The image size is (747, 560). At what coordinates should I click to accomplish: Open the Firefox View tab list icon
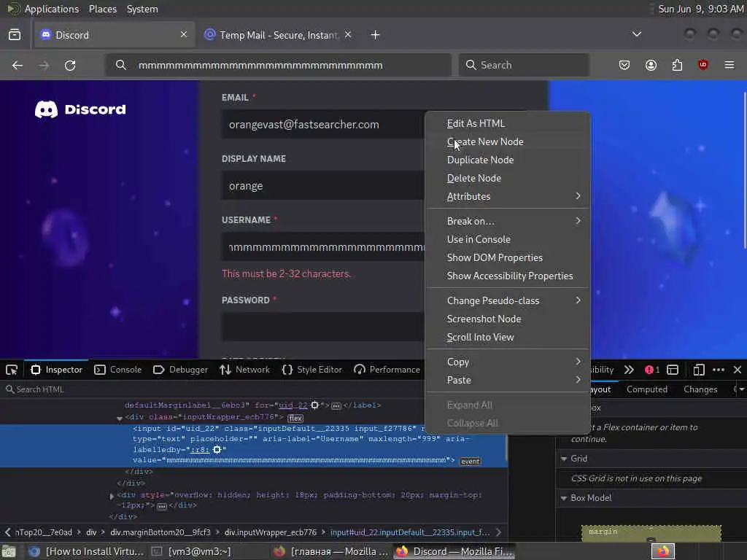pyautogui.click(x=15, y=35)
